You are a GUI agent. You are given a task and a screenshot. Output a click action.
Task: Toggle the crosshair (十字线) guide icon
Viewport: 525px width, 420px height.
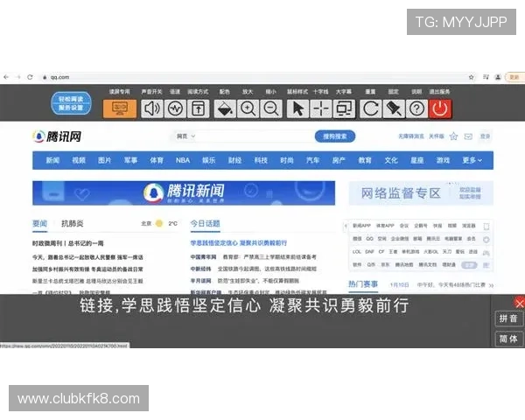click(x=321, y=108)
